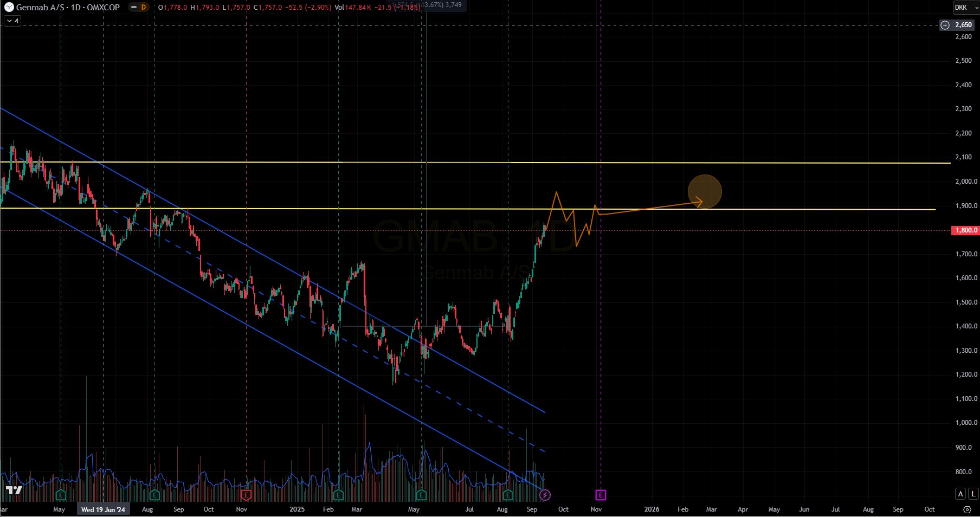Click the -52.5 (-2.90%) change value

(308, 7)
